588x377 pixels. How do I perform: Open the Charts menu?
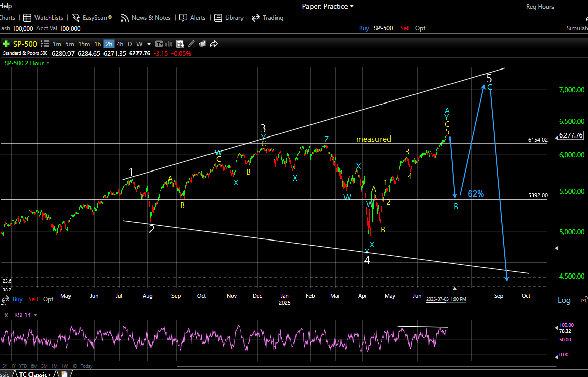coord(8,18)
